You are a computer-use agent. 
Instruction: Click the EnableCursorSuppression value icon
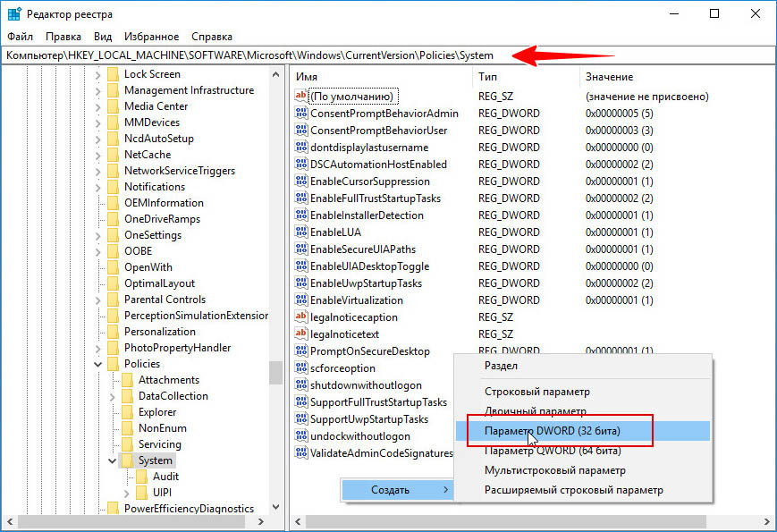coord(300,181)
